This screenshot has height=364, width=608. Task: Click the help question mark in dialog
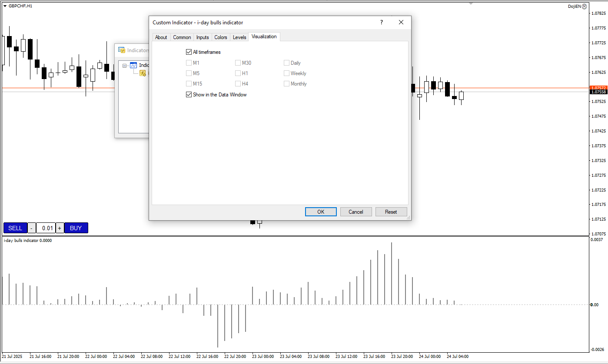(x=382, y=22)
